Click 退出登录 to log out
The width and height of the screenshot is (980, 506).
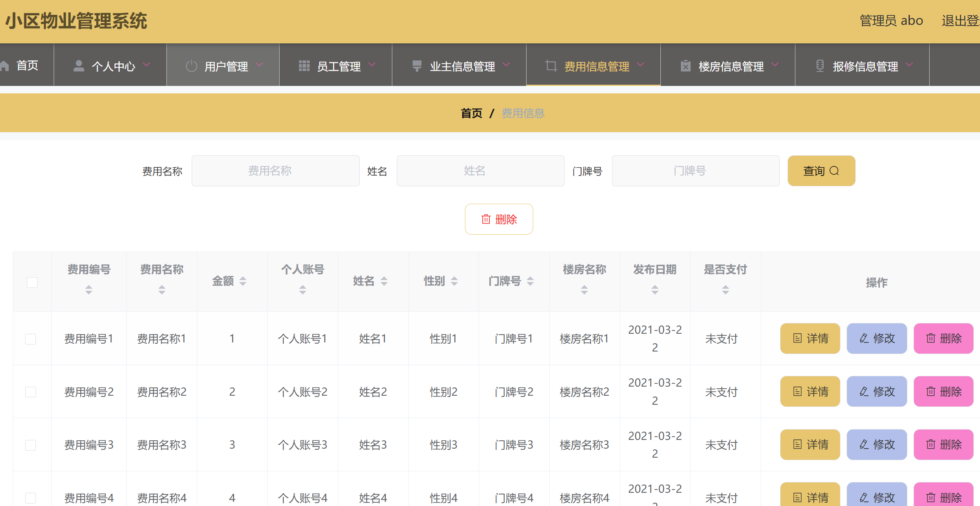point(962,20)
